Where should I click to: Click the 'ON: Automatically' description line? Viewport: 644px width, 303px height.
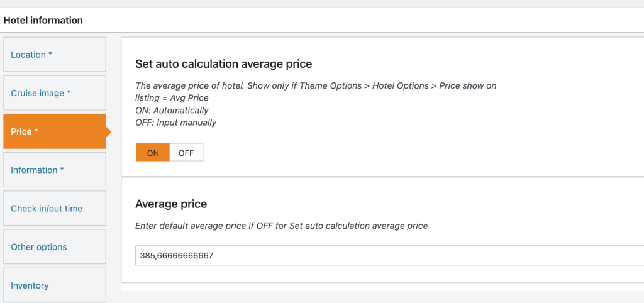click(172, 110)
